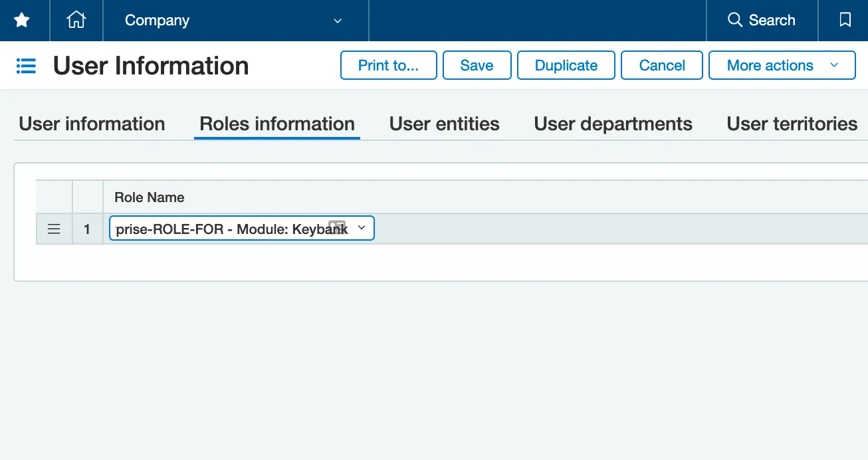868x460 pixels.
Task: Open the User departments tab
Action: pyautogui.click(x=613, y=124)
